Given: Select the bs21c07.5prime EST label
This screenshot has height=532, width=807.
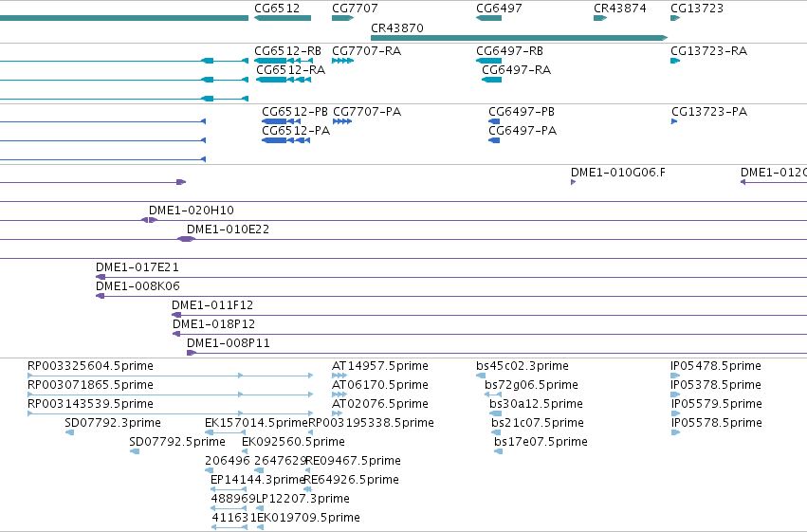Looking at the screenshot, I should pos(538,424).
